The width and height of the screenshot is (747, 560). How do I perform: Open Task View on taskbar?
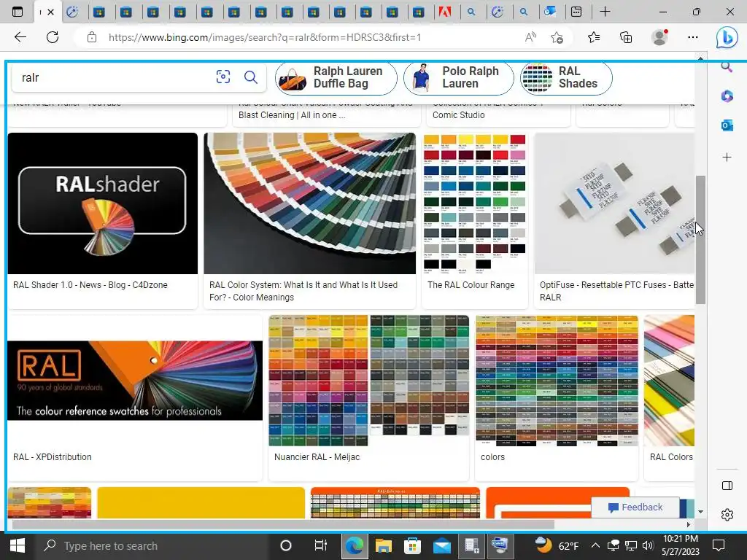(321, 545)
